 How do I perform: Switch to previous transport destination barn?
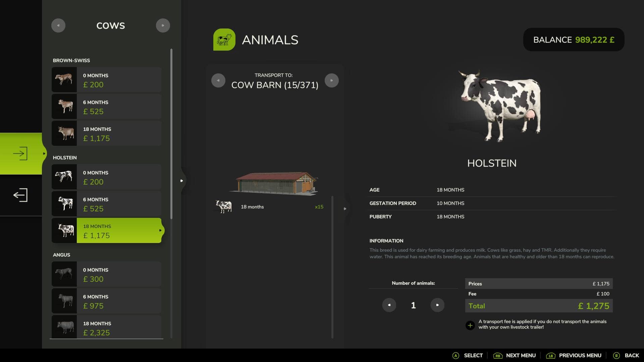(x=218, y=80)
